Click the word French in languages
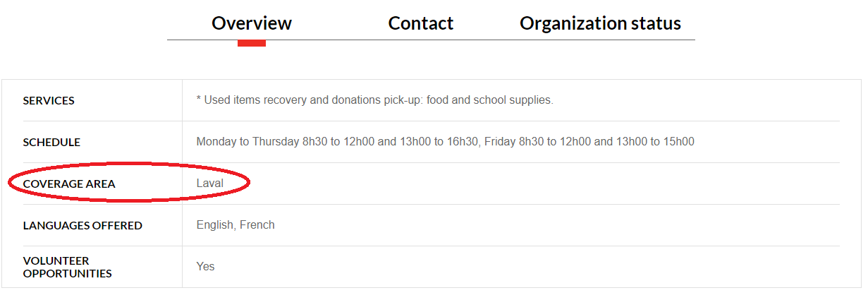Screen dimensions: 868x300 tap(257, 225)
